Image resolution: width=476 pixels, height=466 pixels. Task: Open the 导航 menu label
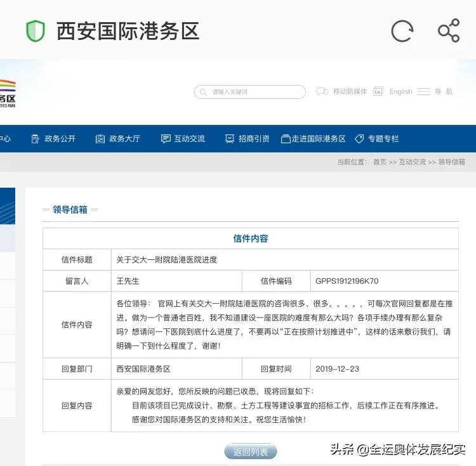tap(444, 91)
